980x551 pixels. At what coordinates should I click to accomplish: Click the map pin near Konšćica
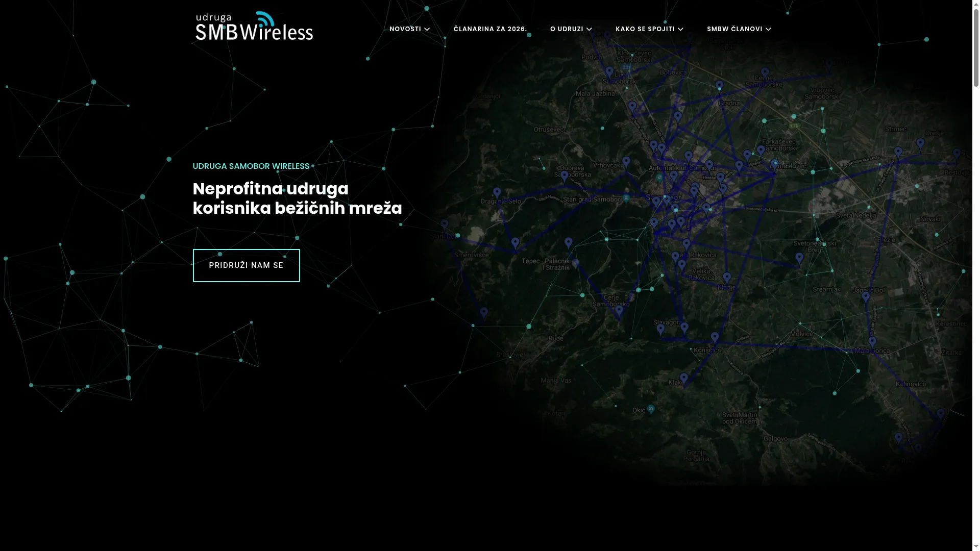pos(715,338)
